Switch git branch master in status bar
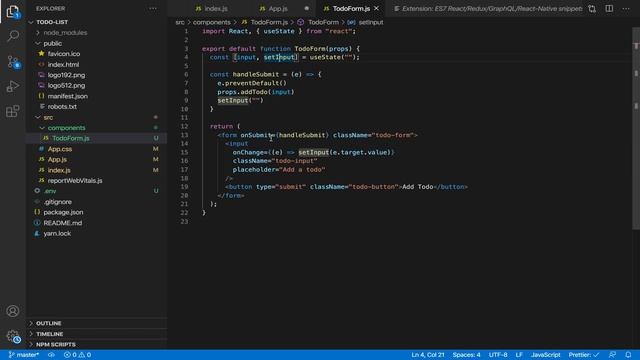This screenshot has width=640, height=360. click(x=24, y=355)
